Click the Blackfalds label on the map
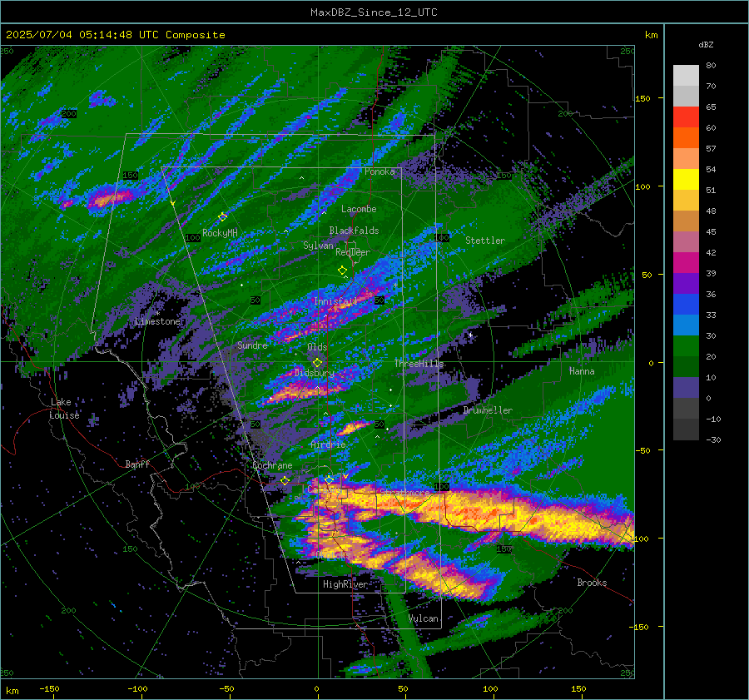This screenshot has height=700, width=749. [354, 231]
